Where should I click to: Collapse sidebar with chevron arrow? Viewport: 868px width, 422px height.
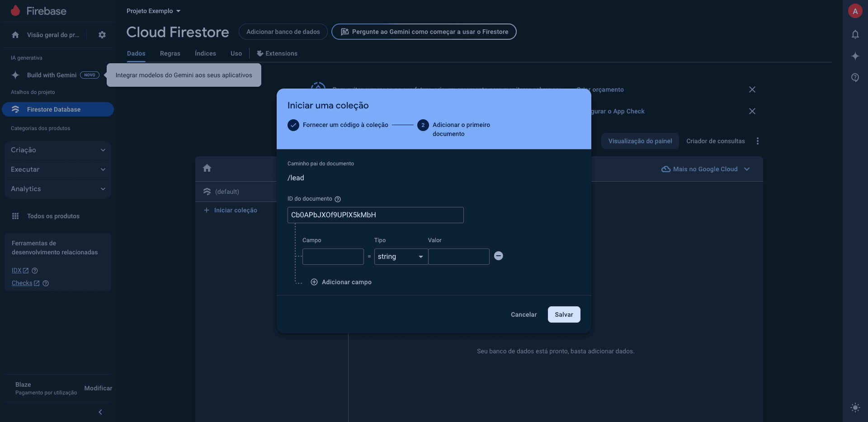coord(100,412)
